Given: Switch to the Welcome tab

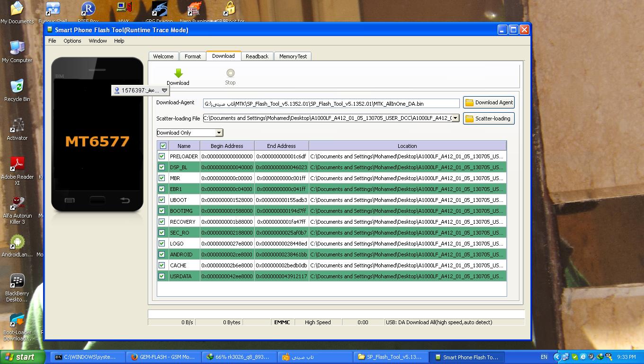Looking at the screenshot, I should [x=163, y=56].
